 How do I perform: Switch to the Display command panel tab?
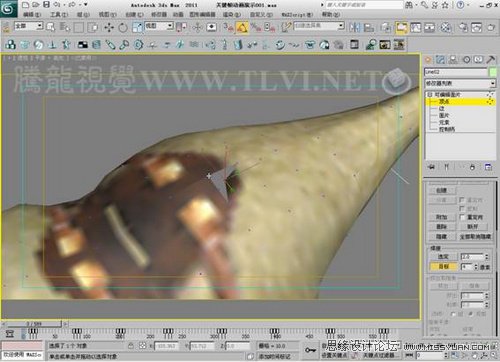[478, 60]
